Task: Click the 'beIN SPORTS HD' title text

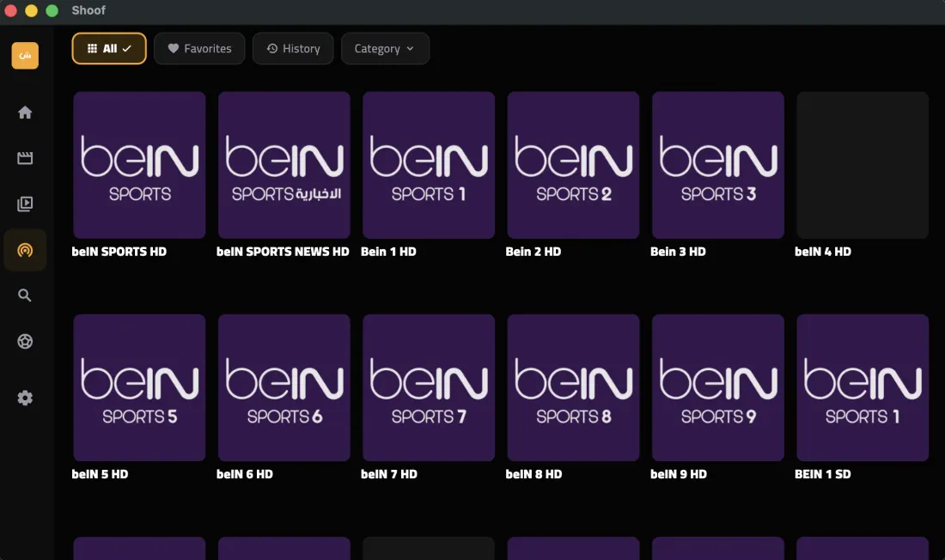Action: click(119, 252)
